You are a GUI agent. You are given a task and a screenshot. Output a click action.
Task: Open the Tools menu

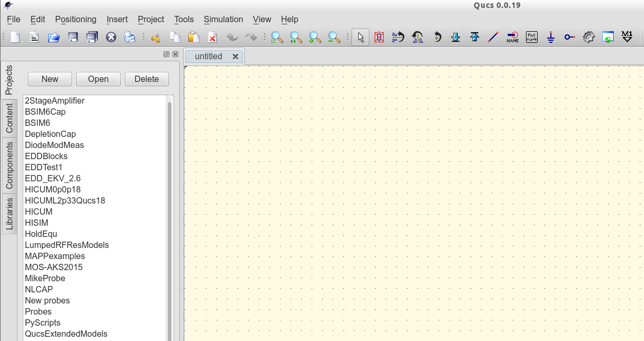(x=184, y=19)
